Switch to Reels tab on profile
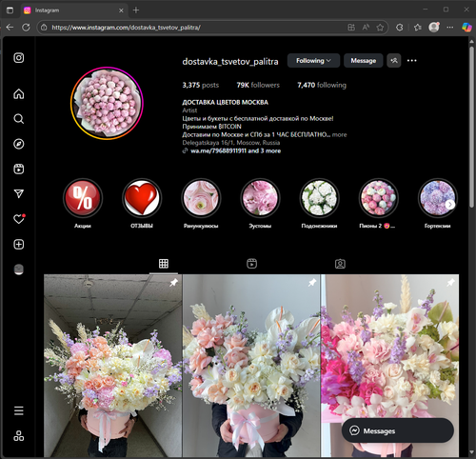This screenshot has width=476, height=459. coord(251,264)
